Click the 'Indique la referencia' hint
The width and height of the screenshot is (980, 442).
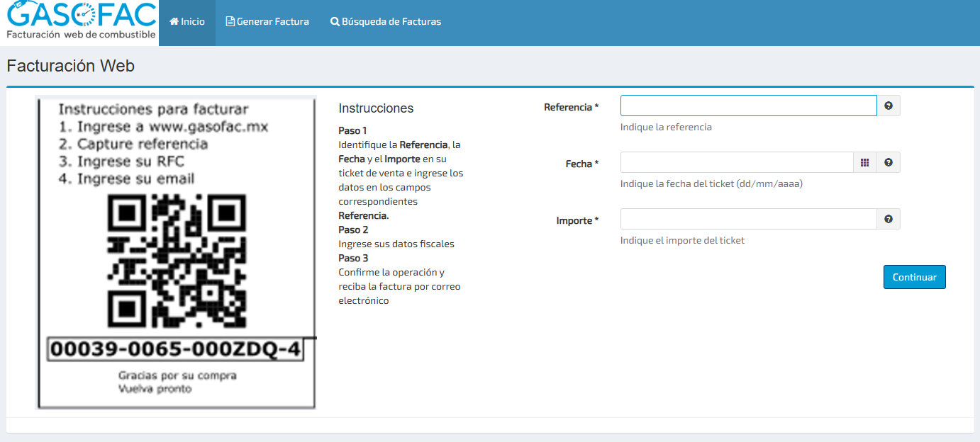click(666, 127)
